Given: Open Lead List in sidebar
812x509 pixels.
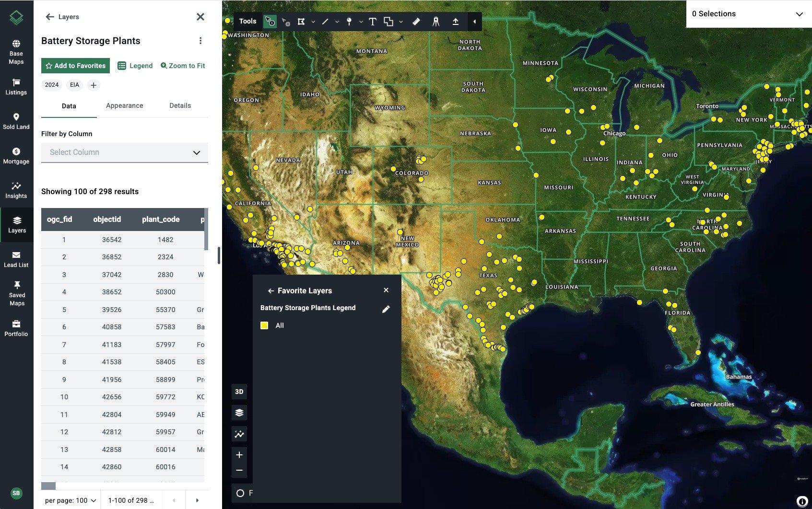Looking at the screenshot, I should [x=16, y=259].
